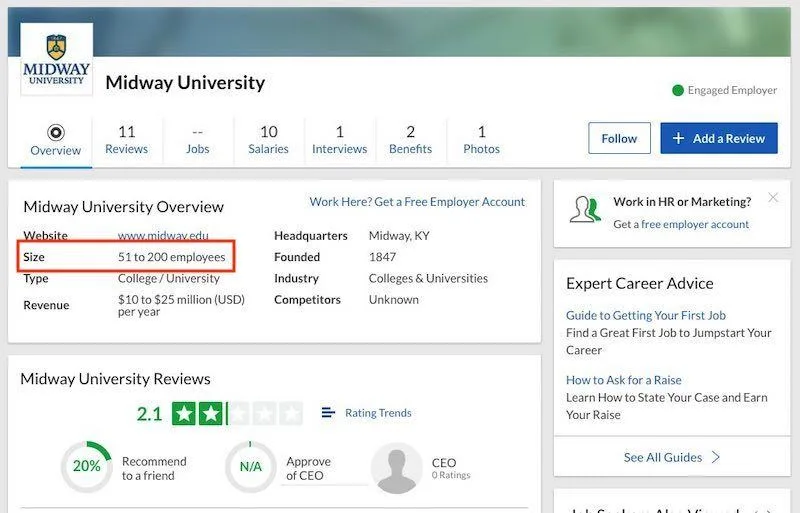The height and width of the screenshot is (513, 800).
Task: Click the Colleges & Universities industry value
Action: pyautogui.click(x=428, y=278)
